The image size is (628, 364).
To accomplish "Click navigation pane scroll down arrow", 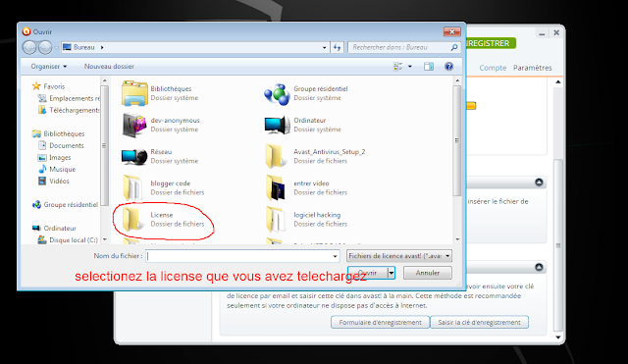I will point(105,239).
